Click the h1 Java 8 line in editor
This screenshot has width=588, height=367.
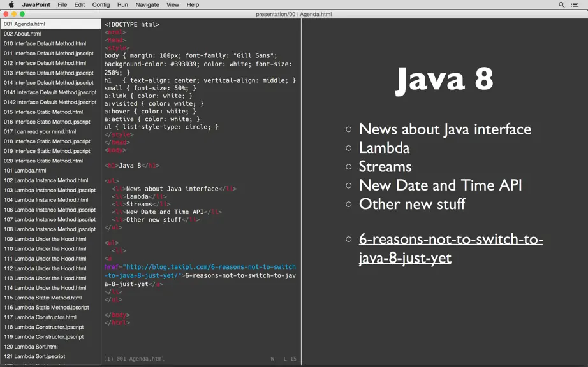click(132, 165)
